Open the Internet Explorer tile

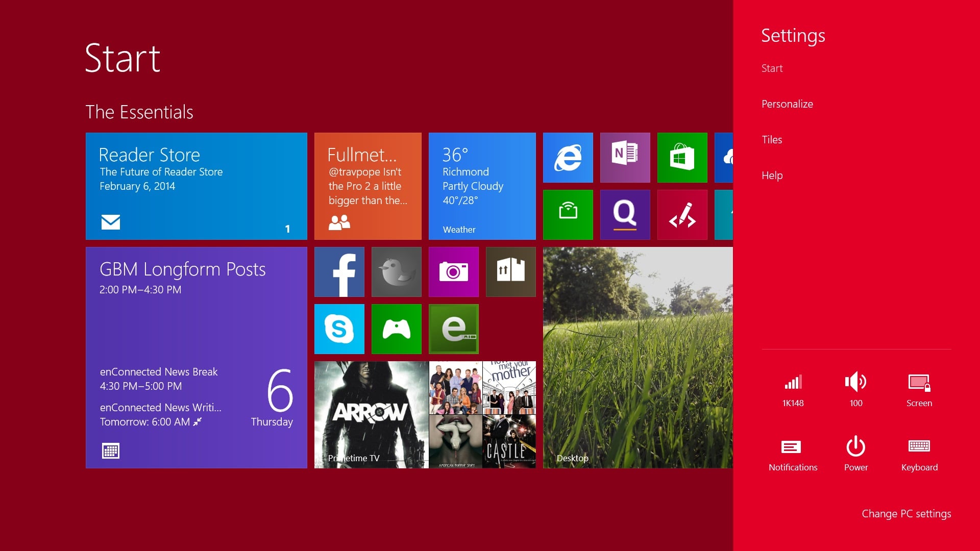pyautogui.click(x=568, y=158)
